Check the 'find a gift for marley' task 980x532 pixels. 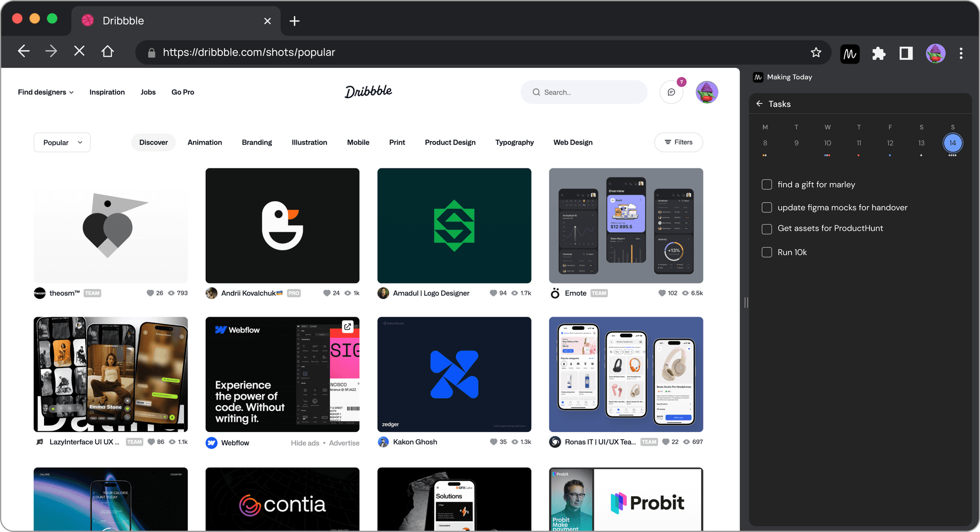(767, 185)
